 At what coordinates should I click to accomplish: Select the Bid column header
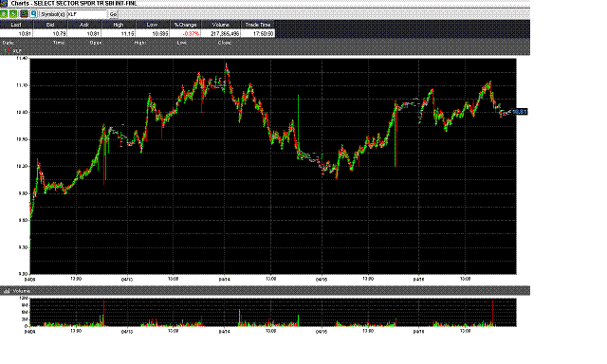[50, 25]
